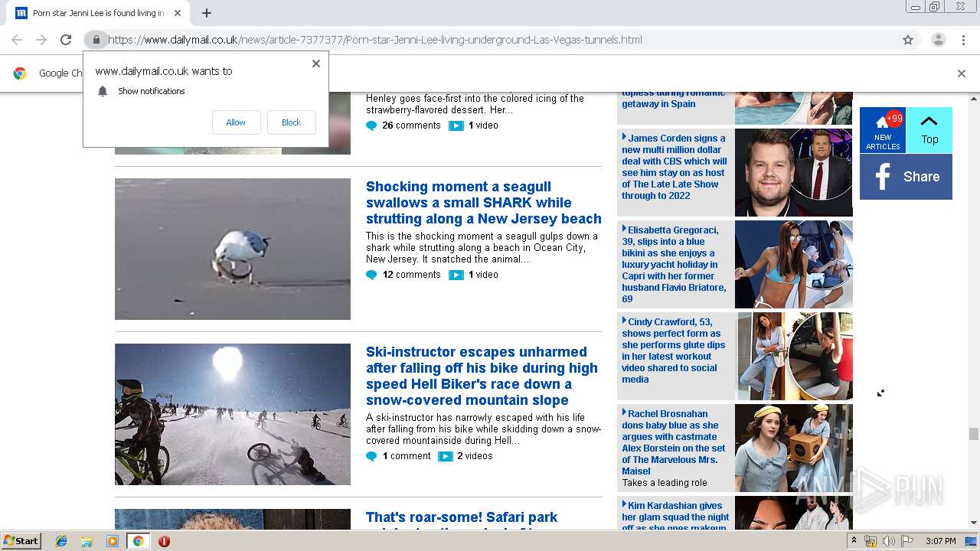Click the topless romantic getaway Spain link

[x=673, y=98]
